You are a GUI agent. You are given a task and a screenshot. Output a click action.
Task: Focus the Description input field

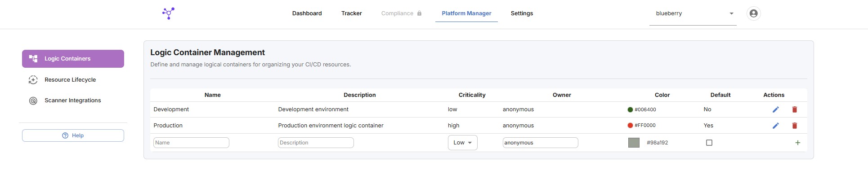pyautogui.click(x=316, y=143)
